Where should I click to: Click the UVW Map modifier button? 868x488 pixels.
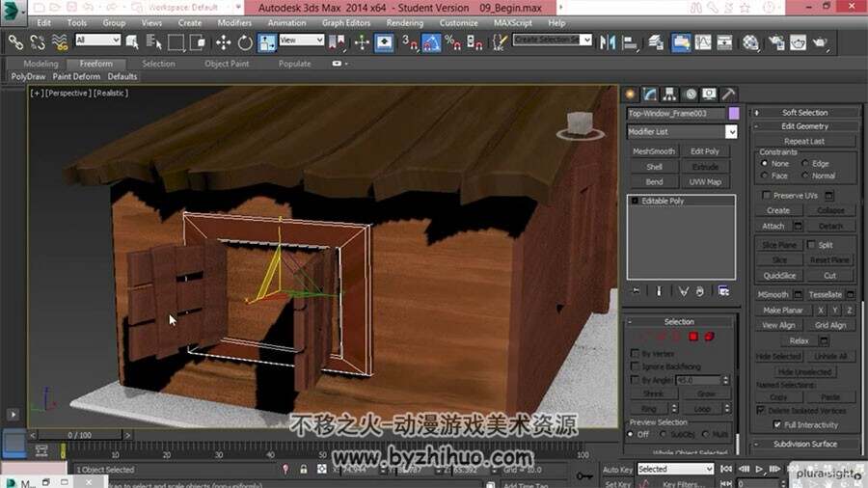point(705,181)
